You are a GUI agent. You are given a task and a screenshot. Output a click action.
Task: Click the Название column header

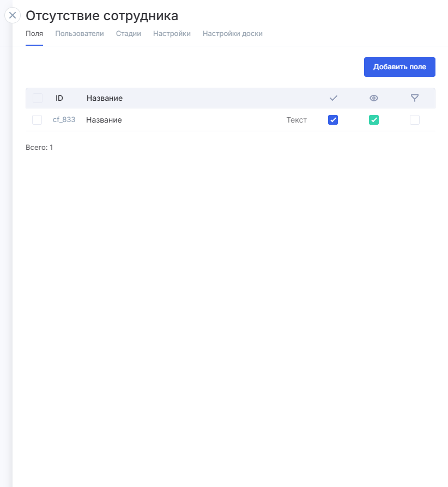[105, 98]
